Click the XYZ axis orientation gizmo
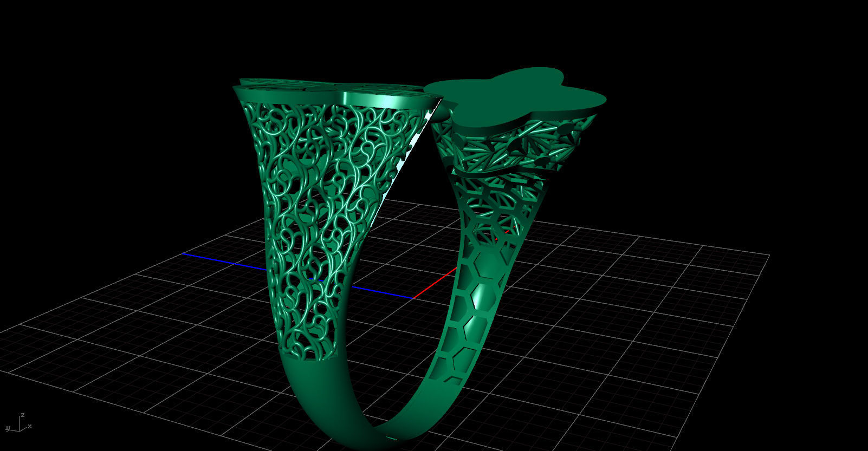This screenshot has height=451, width=868. click(x=18, y=423)
